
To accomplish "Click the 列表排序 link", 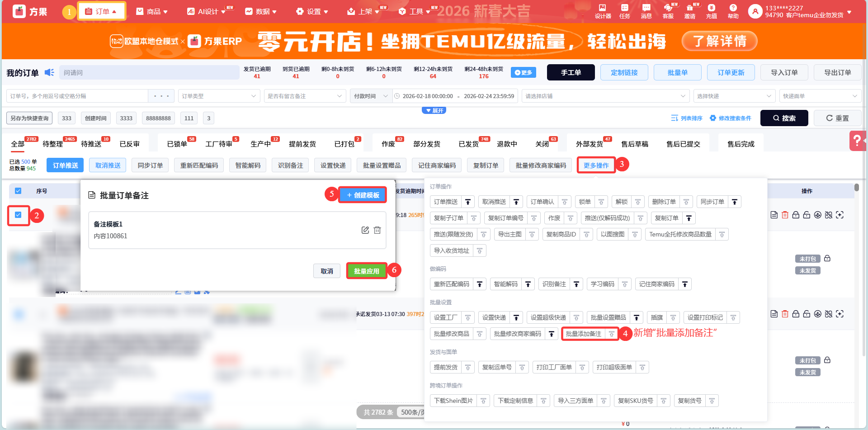I will click(x=687, y=118).
